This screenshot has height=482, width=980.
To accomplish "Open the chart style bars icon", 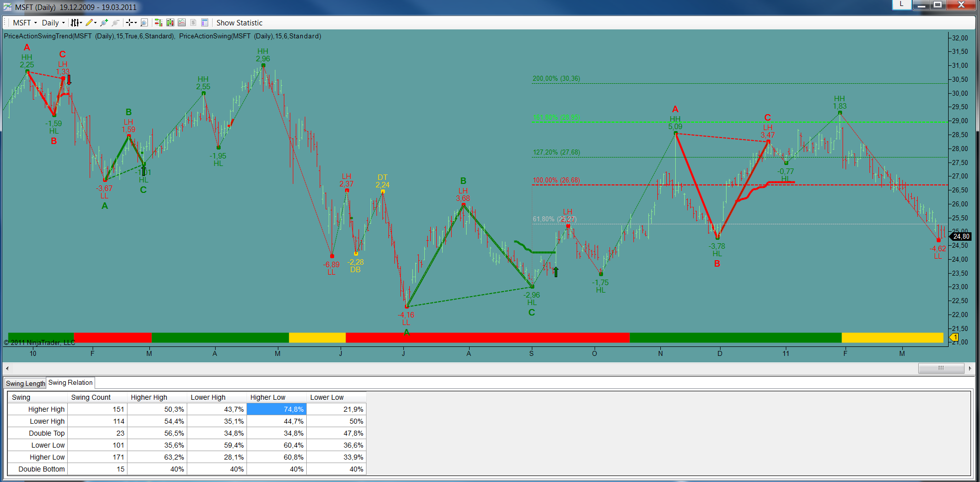I will (75, 22).
